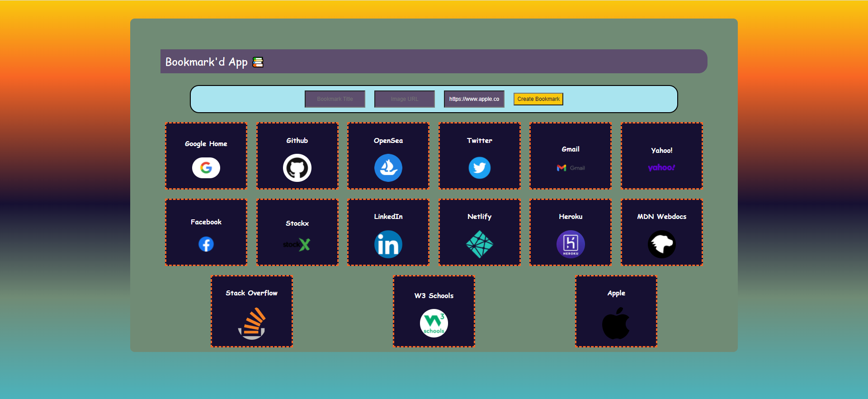
Task: Click the books icon beside the app title
Action: 258,62
